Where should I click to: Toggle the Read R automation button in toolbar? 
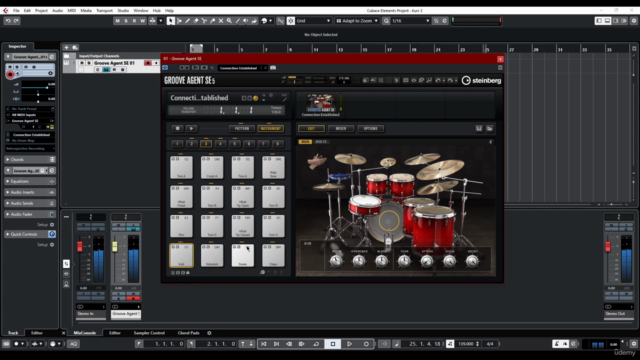pyautogui.click(x=134, y=21)
